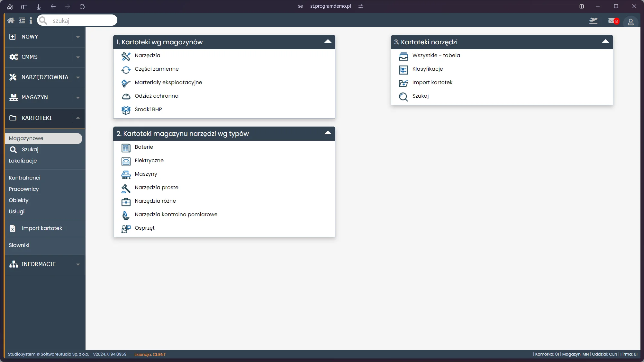Image resolution: width=644 pixels, height=362 pixels.
Task: Open the Odzież ochronna link
Action: pos(156,96)
